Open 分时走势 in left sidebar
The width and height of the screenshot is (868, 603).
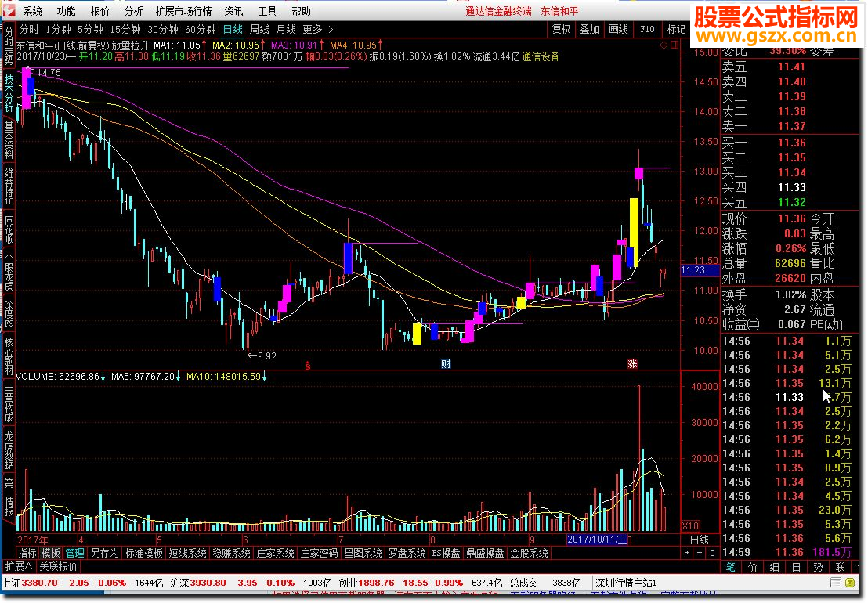[9, 47]
